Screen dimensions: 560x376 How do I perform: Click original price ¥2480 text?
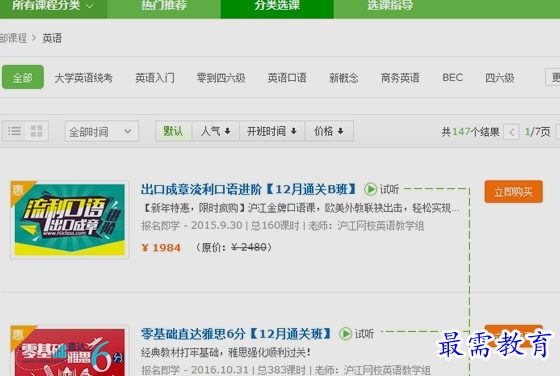tap(249, 247)
